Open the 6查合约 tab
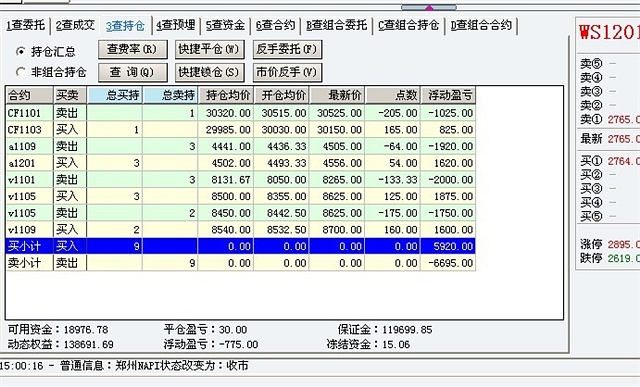640x387 pixels. click(x=276, y=25)
